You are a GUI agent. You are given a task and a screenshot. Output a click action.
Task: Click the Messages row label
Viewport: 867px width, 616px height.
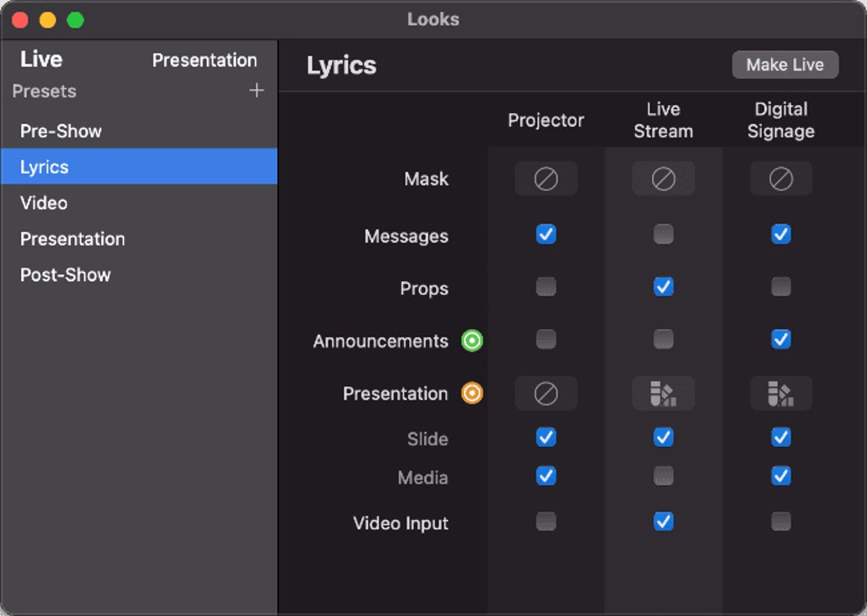(x=405, y=236)
